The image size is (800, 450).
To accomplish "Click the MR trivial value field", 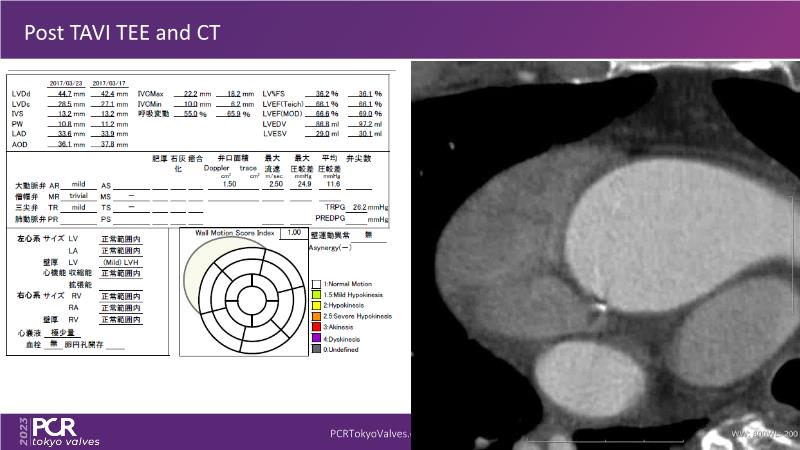I will pyautogui.click(x=79, y=196).
